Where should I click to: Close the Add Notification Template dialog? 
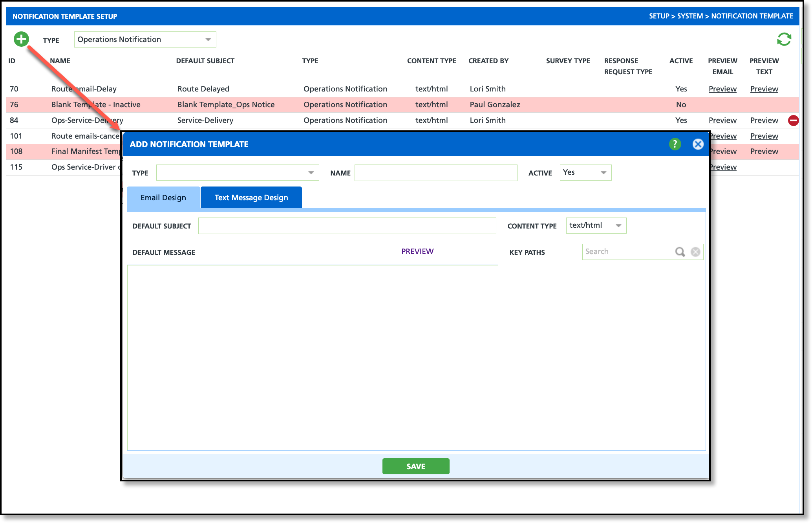(x=698, y=144)
